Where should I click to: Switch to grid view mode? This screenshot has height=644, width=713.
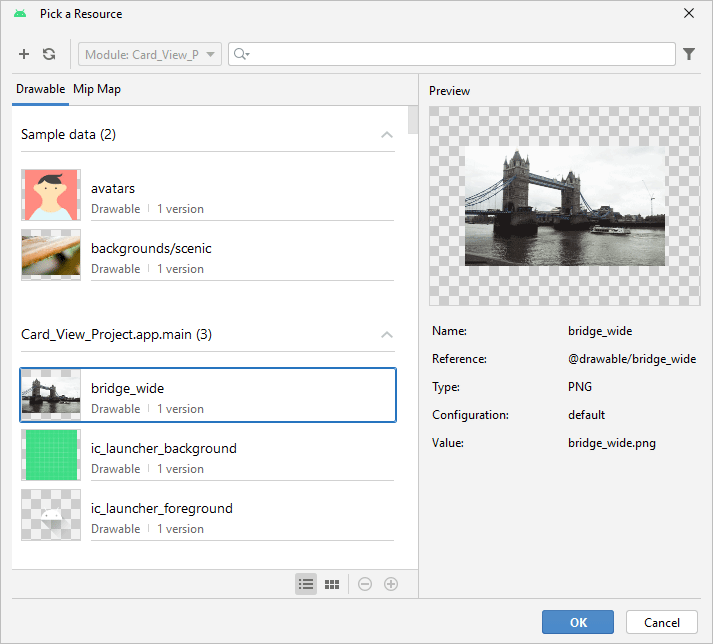click(x=332, y=584)
